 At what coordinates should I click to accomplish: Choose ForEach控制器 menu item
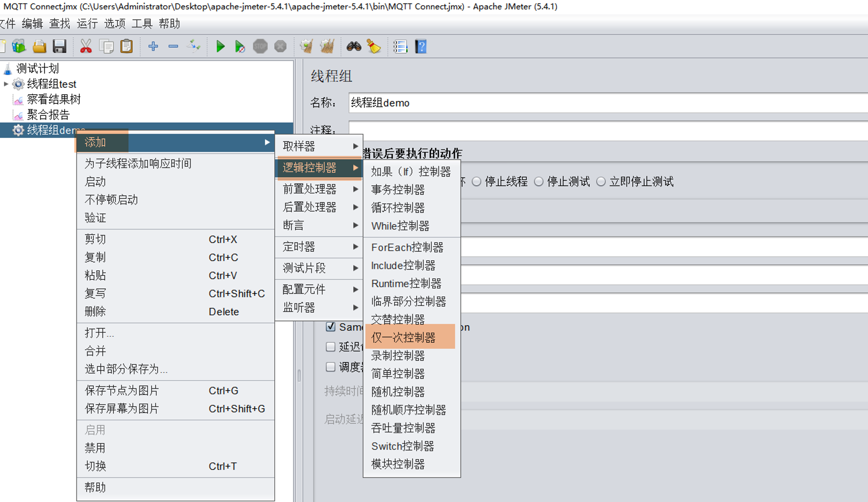point(411,247)
